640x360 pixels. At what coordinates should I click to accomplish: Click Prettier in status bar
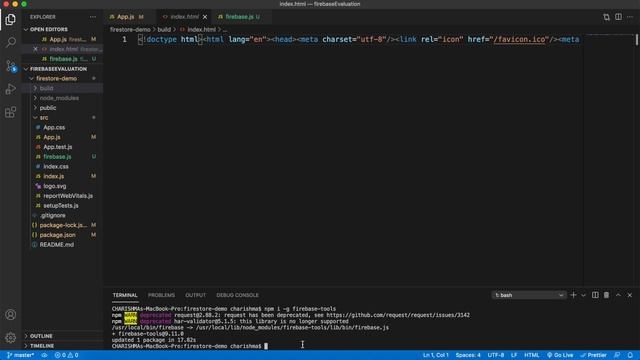(x=593, y=355)
